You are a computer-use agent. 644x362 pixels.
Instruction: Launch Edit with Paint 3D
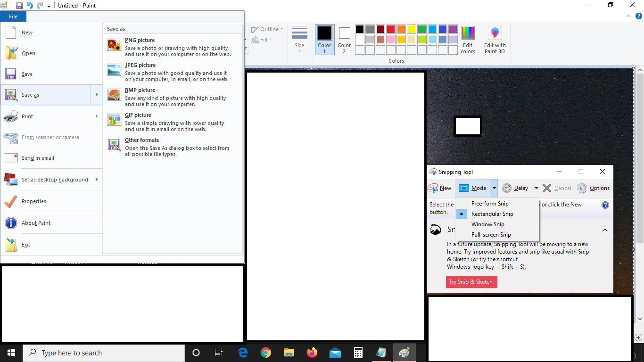click(x=495, y=33)
